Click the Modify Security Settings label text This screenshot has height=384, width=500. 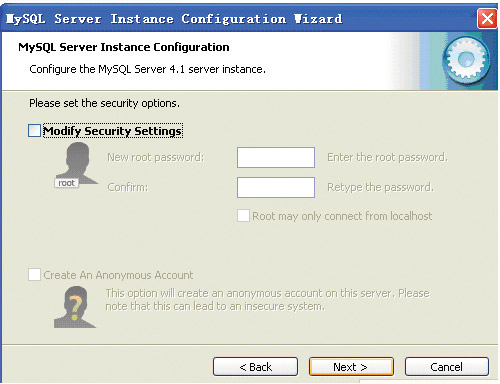point(113,131)
